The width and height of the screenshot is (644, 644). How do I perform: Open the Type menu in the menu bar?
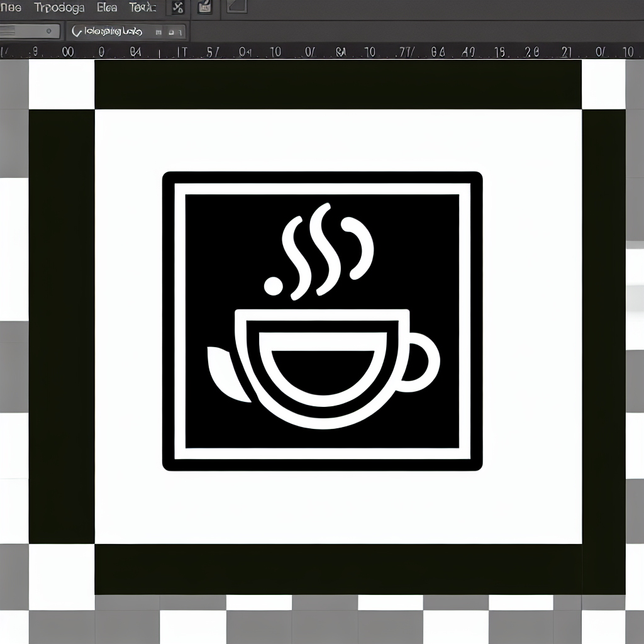(60, 8)
